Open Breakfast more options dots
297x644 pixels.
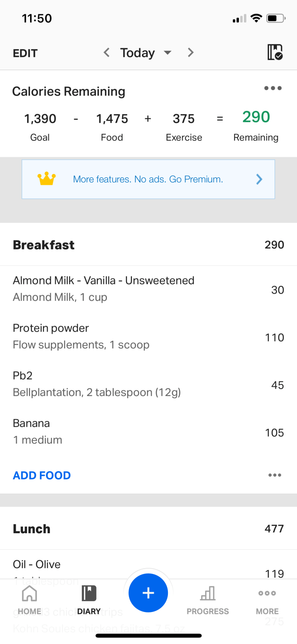tap(275, 475)
